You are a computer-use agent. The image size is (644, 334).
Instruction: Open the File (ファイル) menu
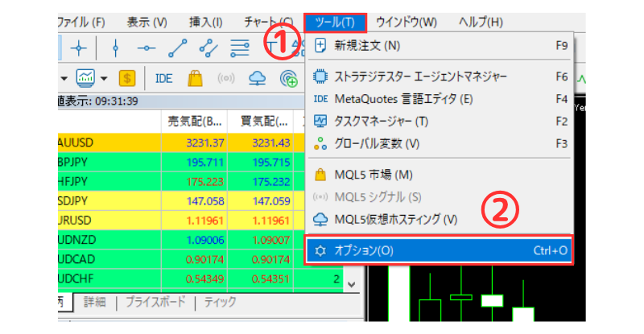pos(81,23)
